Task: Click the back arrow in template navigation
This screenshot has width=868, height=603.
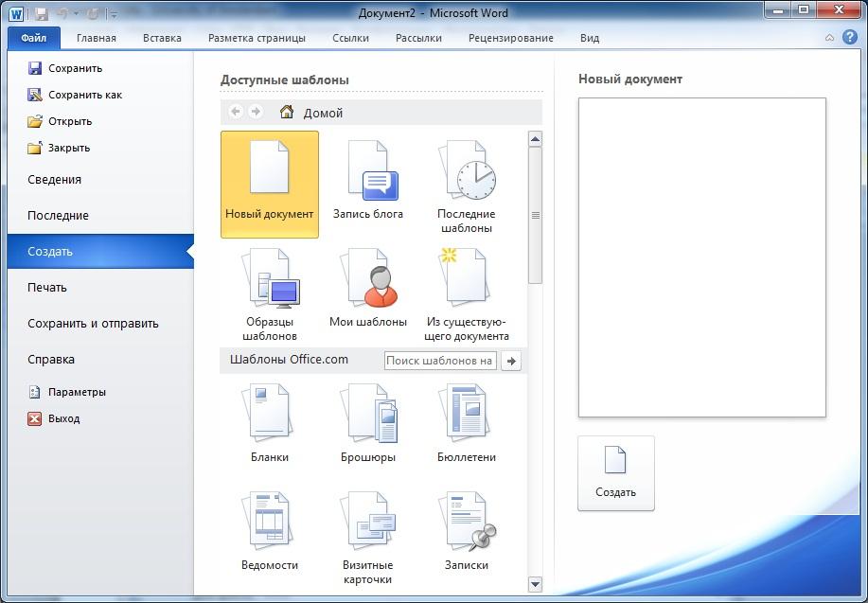Action: 236,112
